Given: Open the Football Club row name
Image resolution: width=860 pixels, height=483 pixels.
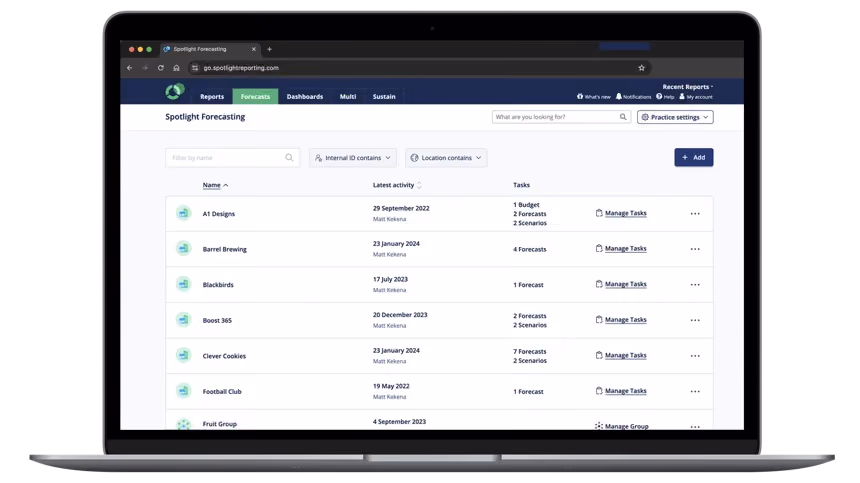Looking at the screenshot, I should coord(222,392).
